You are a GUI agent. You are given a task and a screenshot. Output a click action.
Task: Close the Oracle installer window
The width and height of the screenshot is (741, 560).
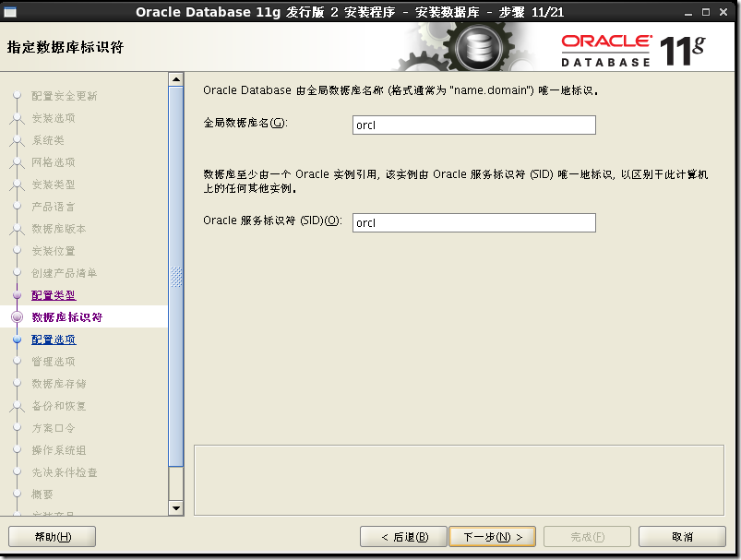click(x=723, y=12)
